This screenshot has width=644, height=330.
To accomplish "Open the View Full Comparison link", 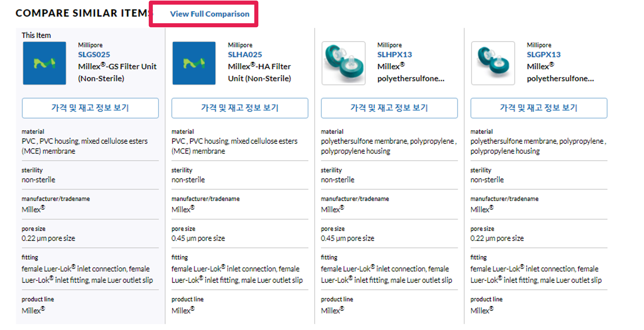I will pyautogui.click(x=209, y=14).
